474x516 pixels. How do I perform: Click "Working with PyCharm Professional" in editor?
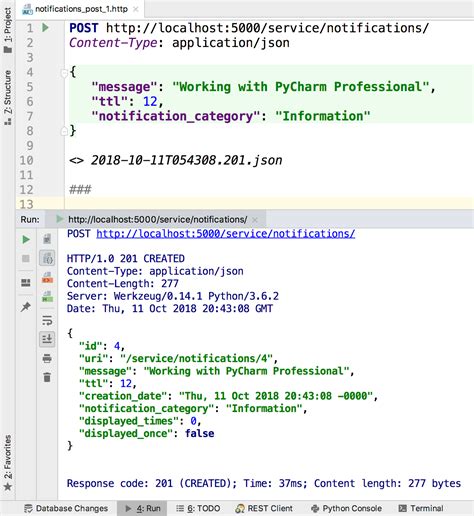click(301, 87)
